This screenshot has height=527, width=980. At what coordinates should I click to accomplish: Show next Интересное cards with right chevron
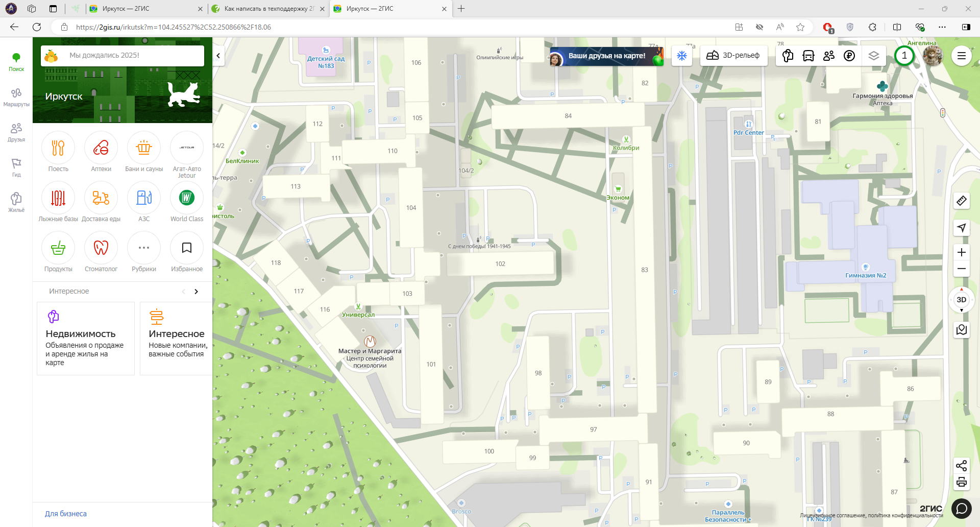196,292
